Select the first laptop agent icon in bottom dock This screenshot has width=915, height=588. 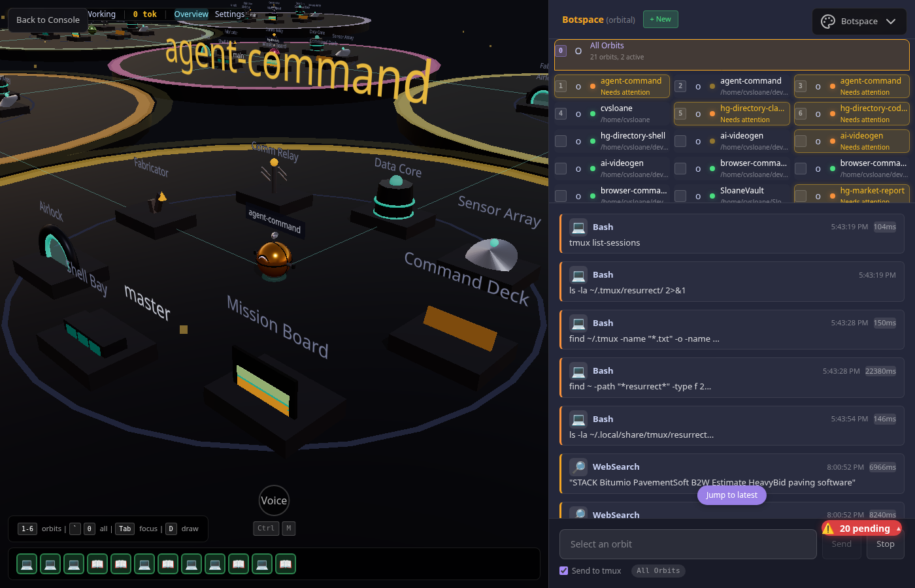point(27,563)
